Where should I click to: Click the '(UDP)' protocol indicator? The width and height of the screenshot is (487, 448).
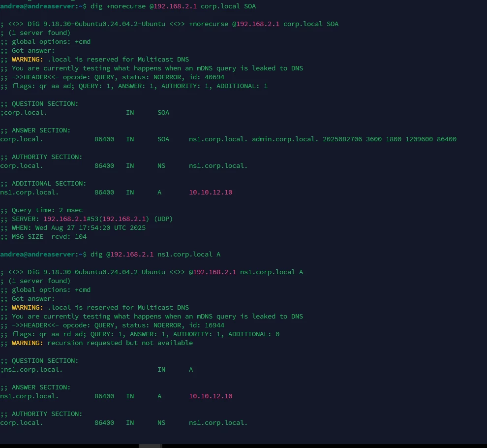(163, 219)
